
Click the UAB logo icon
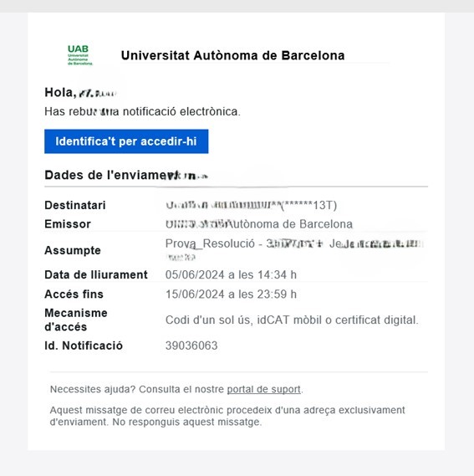coord(79,55)
